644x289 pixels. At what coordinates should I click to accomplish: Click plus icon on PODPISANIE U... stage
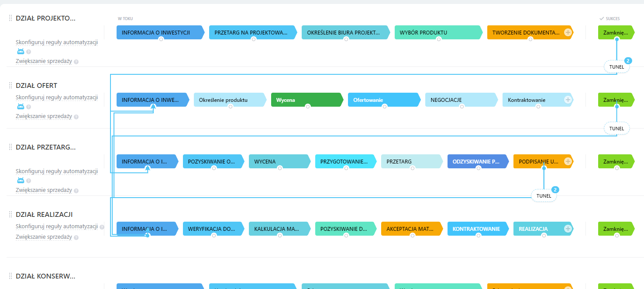[x=568, y=161]
